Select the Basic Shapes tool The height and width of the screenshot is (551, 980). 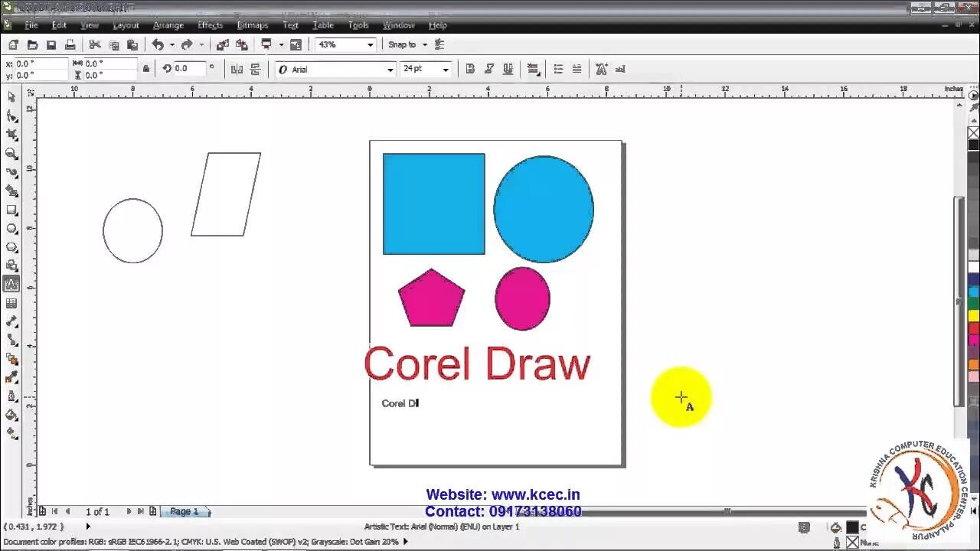click(11, 266)
